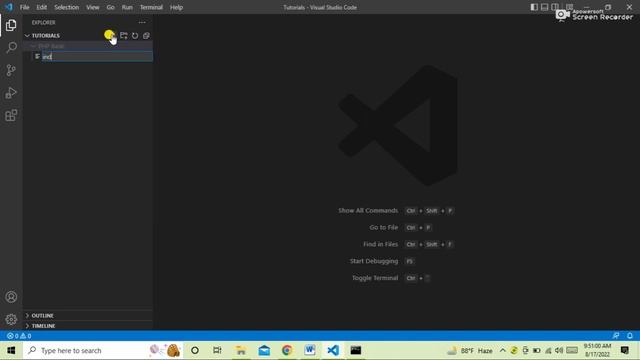
Task: Open the Manage gear settings icon
Action: coord(11,319)
